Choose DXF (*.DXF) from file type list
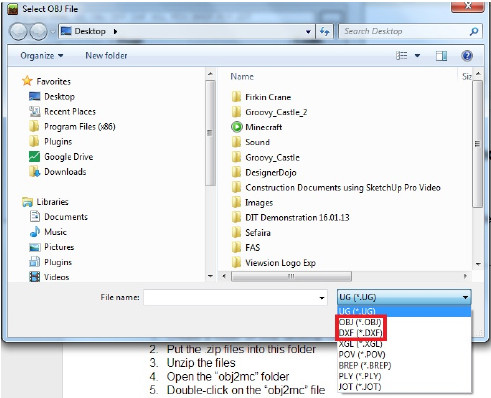Viewport: 491px width, 398px height. pyautogui.click(x=361, y=333)
